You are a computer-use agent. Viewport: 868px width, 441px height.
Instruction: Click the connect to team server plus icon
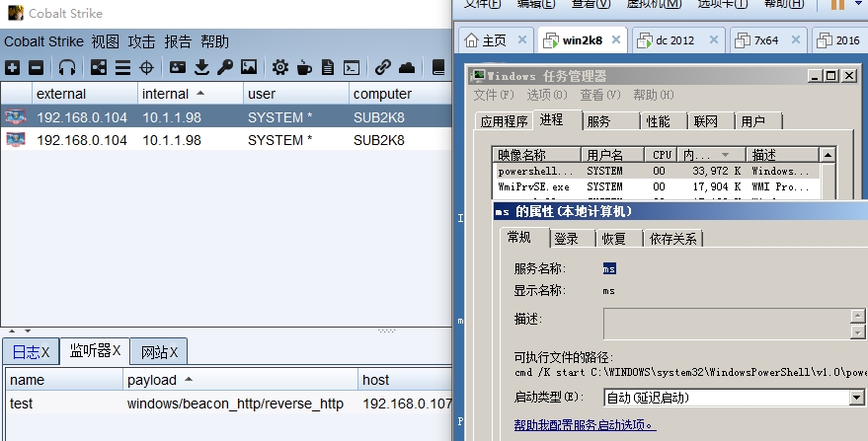12,68
